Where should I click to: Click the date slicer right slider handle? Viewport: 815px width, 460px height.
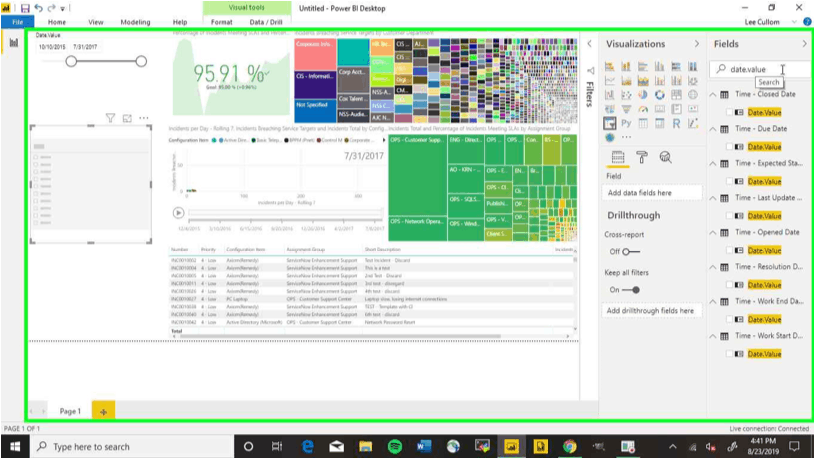[141, 61]
